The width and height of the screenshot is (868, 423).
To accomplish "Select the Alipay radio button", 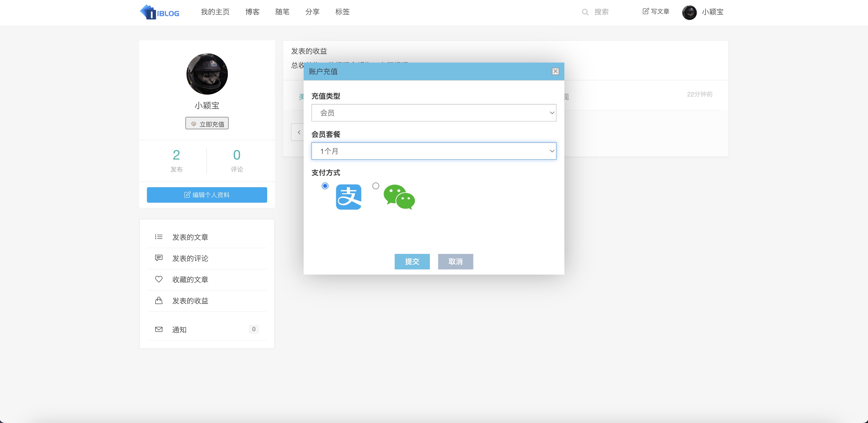I will pyautogui.click(x=325, y=186).
